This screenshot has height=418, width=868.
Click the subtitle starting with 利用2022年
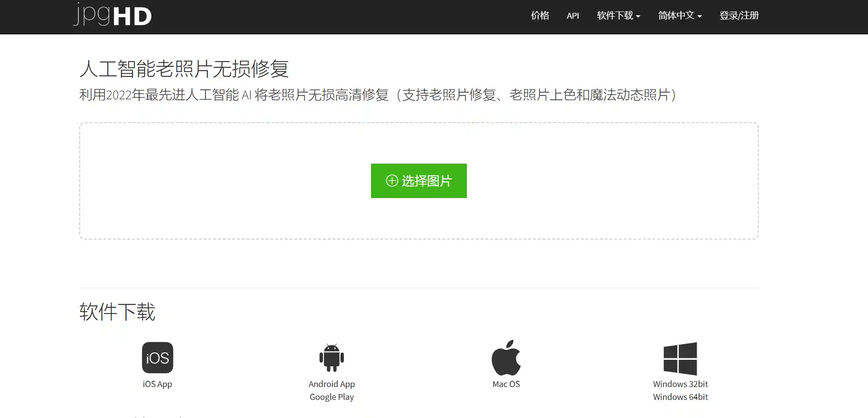(x=378, y=95)
